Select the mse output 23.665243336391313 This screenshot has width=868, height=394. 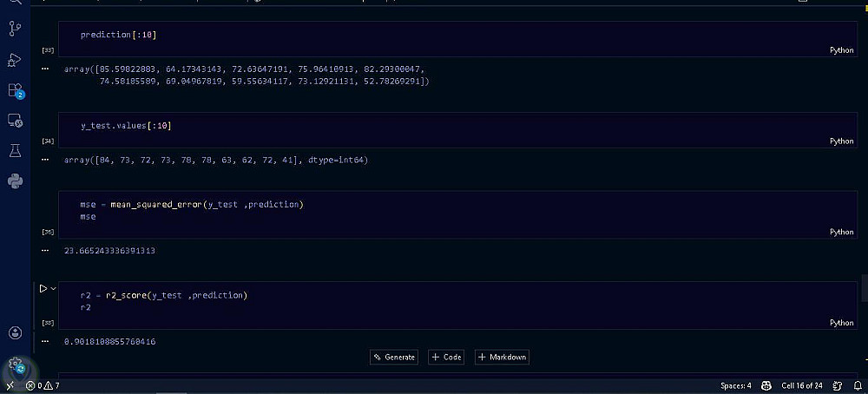pyautogui.click(x=109, y=251)
